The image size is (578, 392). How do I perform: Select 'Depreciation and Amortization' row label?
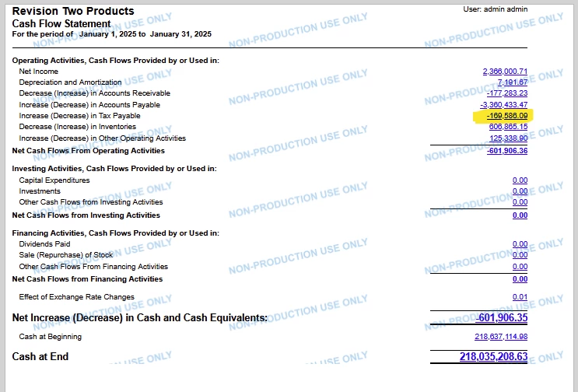click(70, 82)
